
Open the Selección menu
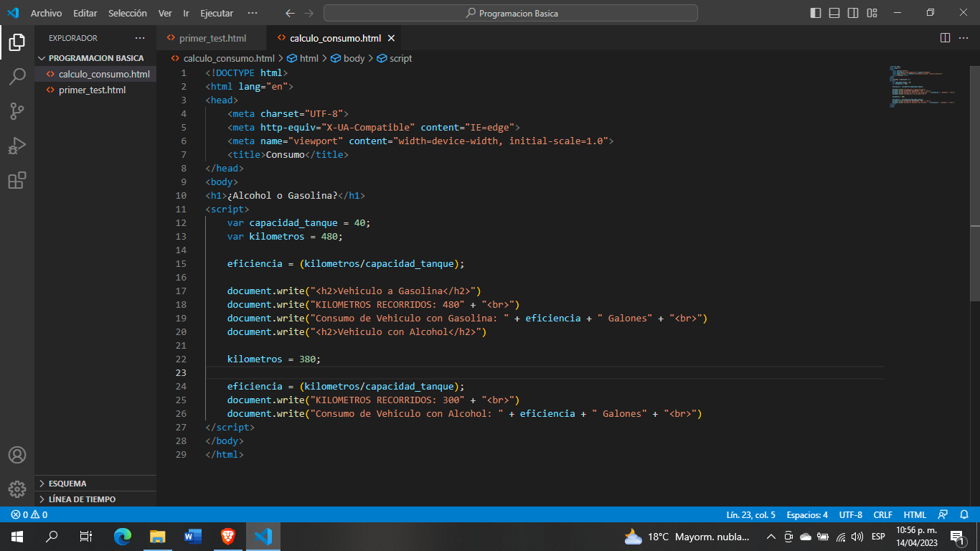coord(128,13)
